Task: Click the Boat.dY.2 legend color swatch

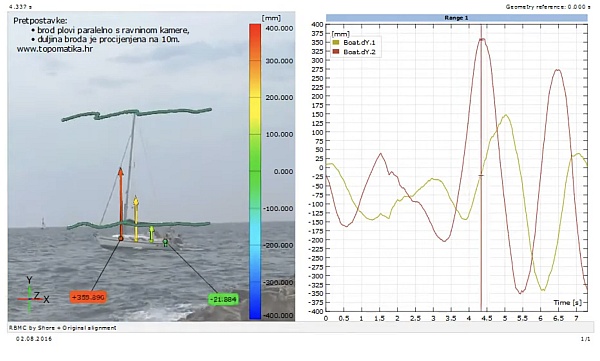Action: pos(337,52)
